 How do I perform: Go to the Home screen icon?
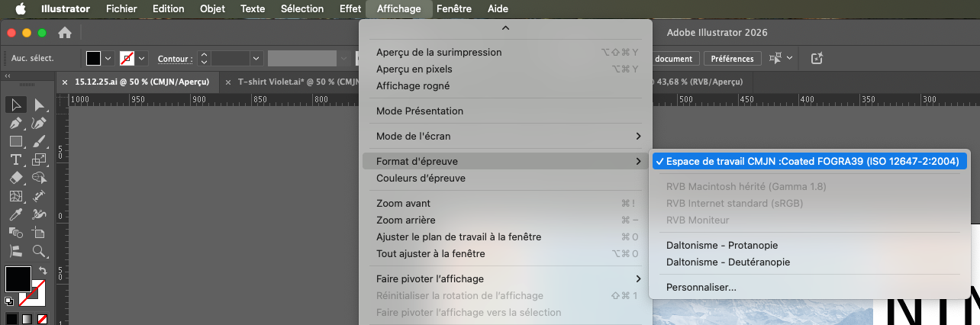(x=66, y=33)
